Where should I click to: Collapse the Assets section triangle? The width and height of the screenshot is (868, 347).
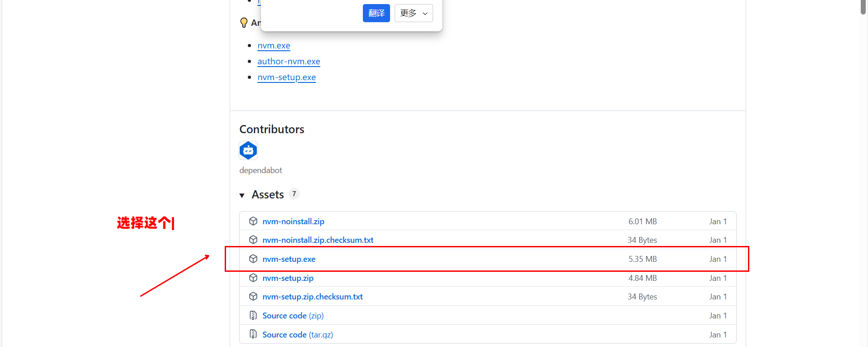click(x=242, y=195)
